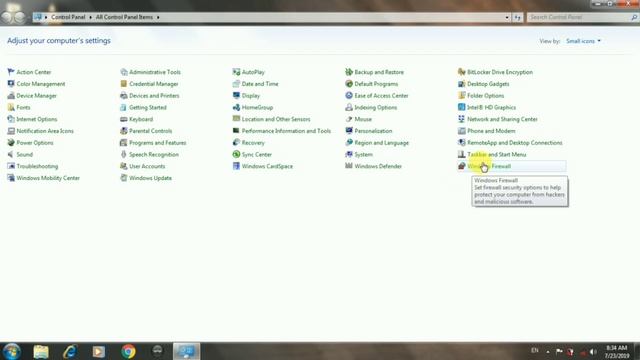Show hidden tray icons arrow
Image resolution: width=640 pixels, height=360 pixels.
548,351
